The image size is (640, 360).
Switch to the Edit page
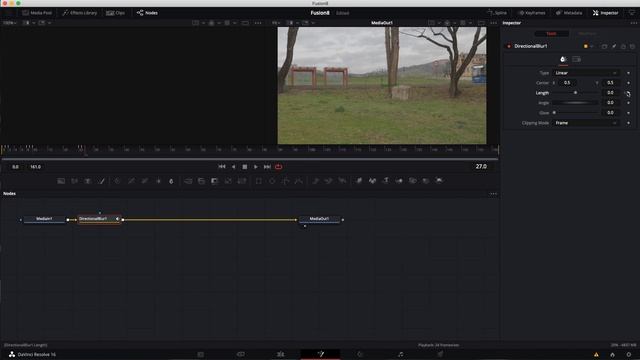[280, 354]
